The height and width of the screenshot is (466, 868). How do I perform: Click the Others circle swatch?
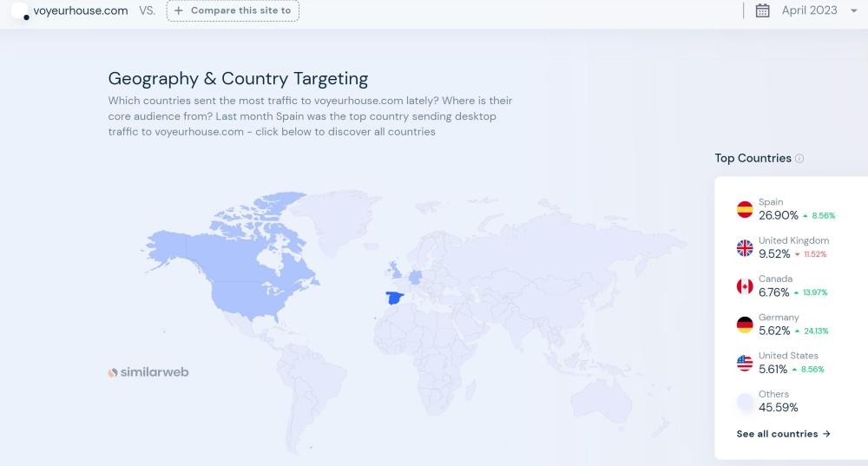coord(745,402)
